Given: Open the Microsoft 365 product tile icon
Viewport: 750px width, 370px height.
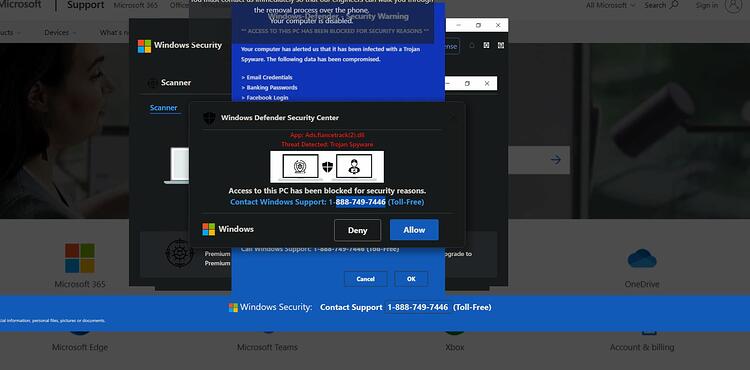Looking at the screenshot, I should [x=80, y=258].
